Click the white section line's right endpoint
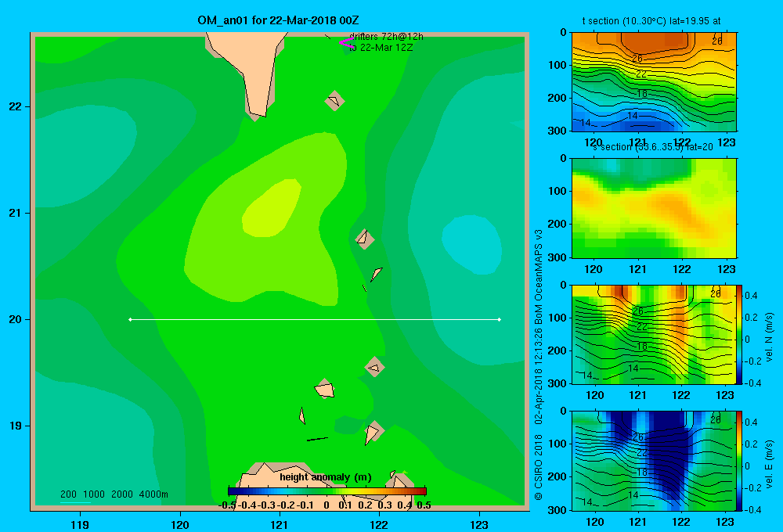This screenshot has height=532, width=783. point(500,319)
